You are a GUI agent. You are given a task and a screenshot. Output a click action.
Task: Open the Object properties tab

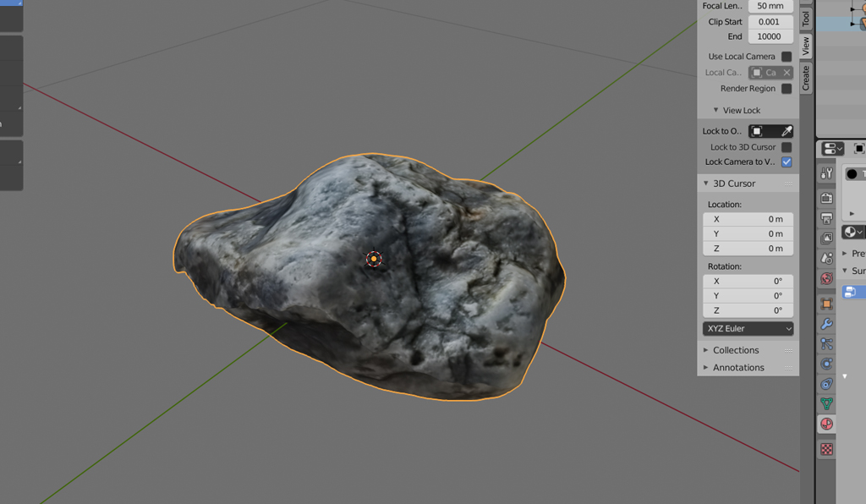826,304
